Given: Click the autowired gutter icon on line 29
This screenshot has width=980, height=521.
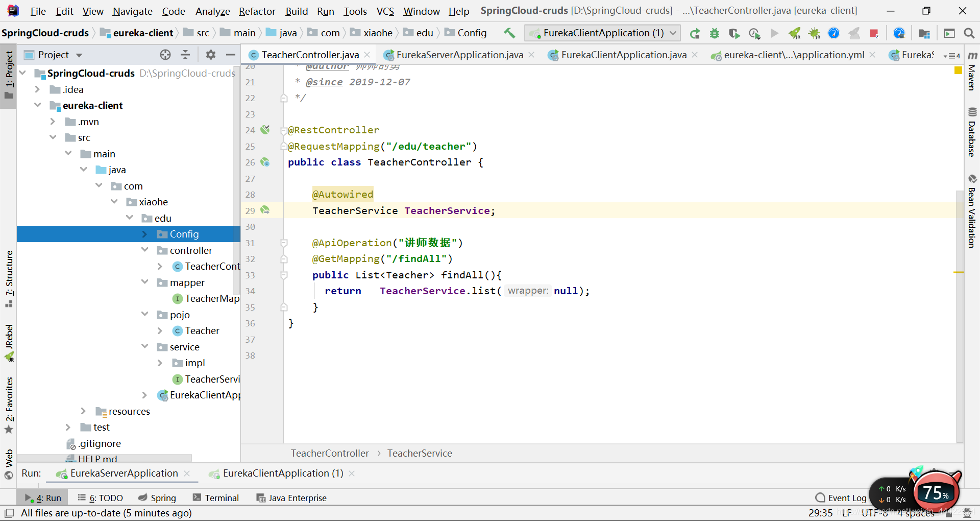Looking at the screenshot, I should (265, 210).
